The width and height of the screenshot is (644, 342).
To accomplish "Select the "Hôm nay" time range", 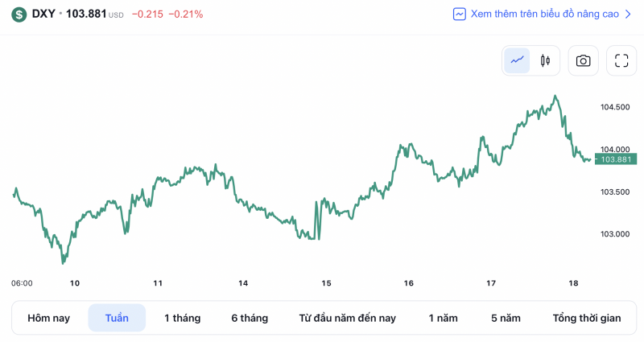I will coord(48,318).
